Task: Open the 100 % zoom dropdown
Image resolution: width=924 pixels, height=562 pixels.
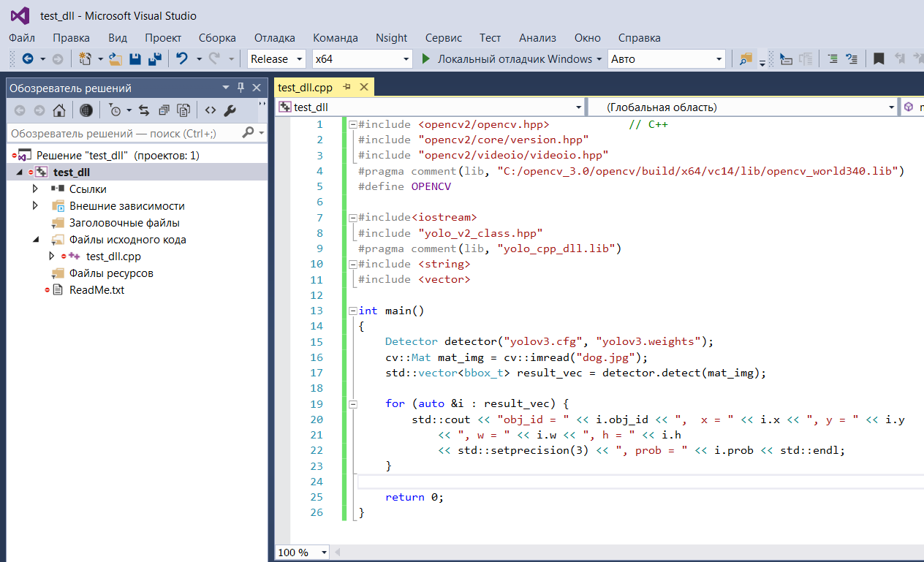Action: pyautogui.click(x=325, y=552)
